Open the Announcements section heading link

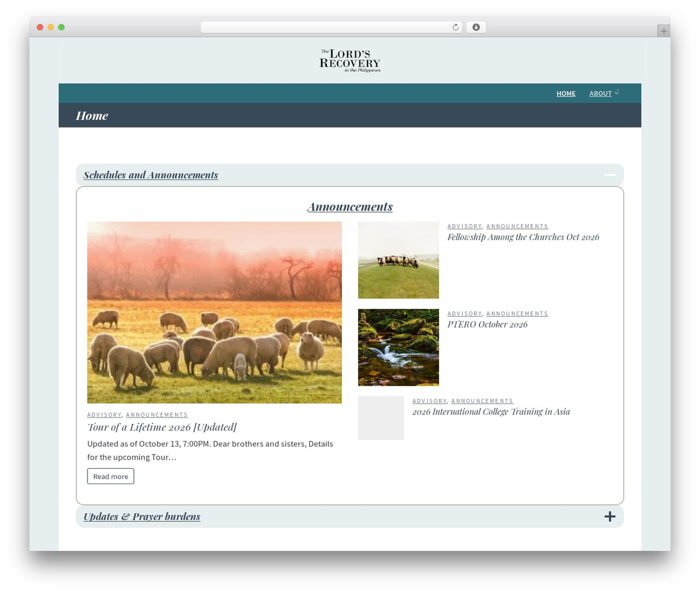[350, 206]
